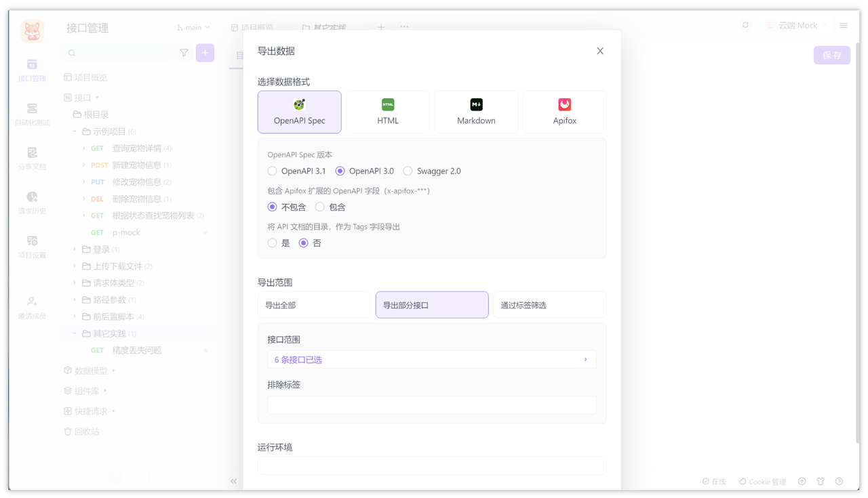This screenshot has width=868, height=498.
Task: Collapse the 示例项目 folder
Action: pos(75,131)
